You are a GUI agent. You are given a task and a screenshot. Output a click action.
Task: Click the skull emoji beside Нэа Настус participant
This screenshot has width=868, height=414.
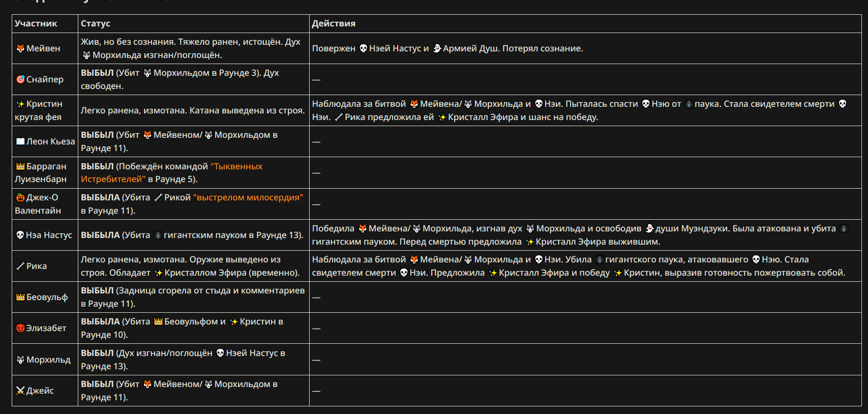point(20,235)
